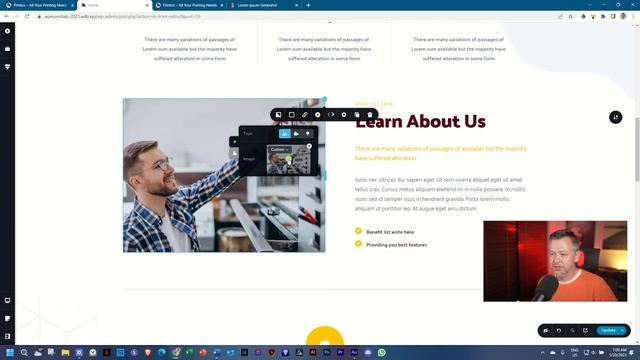Click the small plus tab left of the popup

(234, 142)
